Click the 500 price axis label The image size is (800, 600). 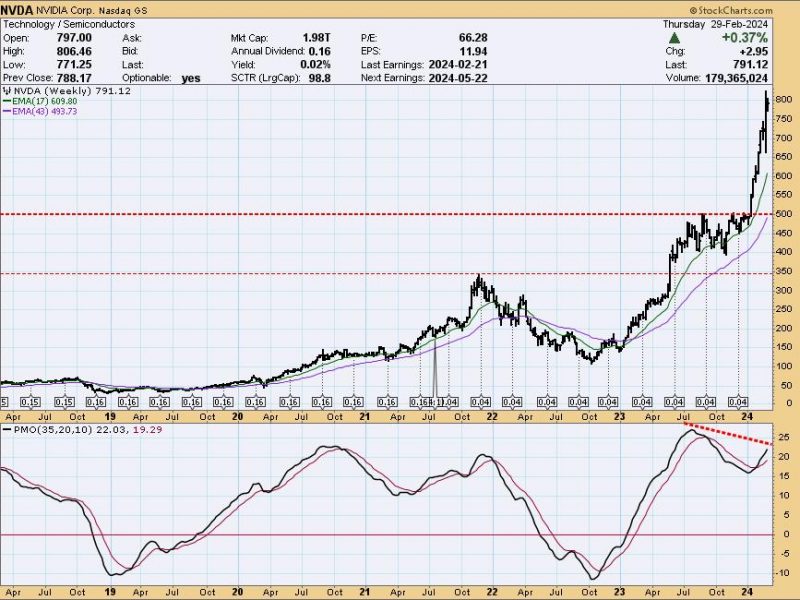click(x=784, y=214)
